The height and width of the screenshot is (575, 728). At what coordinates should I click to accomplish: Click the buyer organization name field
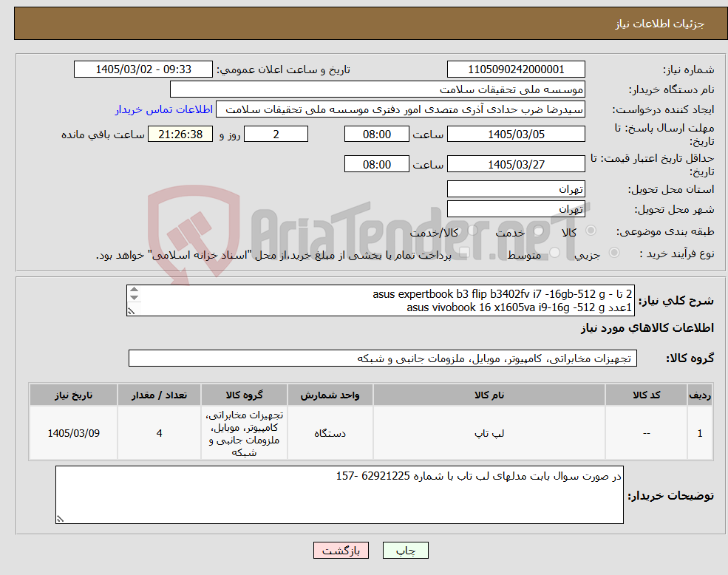[x=378, y=89]
